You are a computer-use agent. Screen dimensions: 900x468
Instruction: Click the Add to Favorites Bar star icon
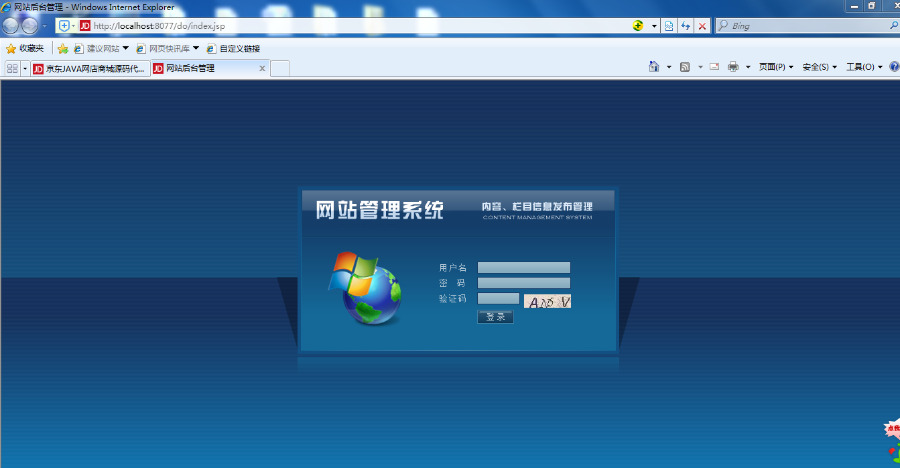pyautogui.click(x=63, y=49)
